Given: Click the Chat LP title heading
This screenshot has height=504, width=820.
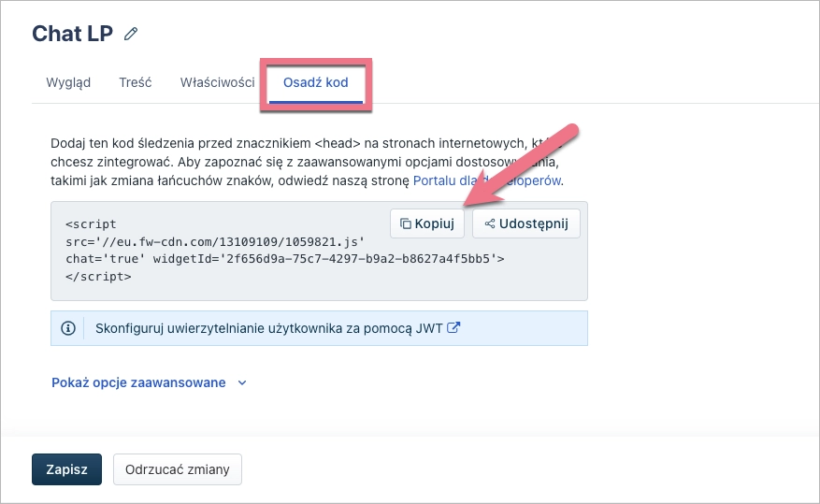Looking at the screenshot, I should [x=72, y=34].
